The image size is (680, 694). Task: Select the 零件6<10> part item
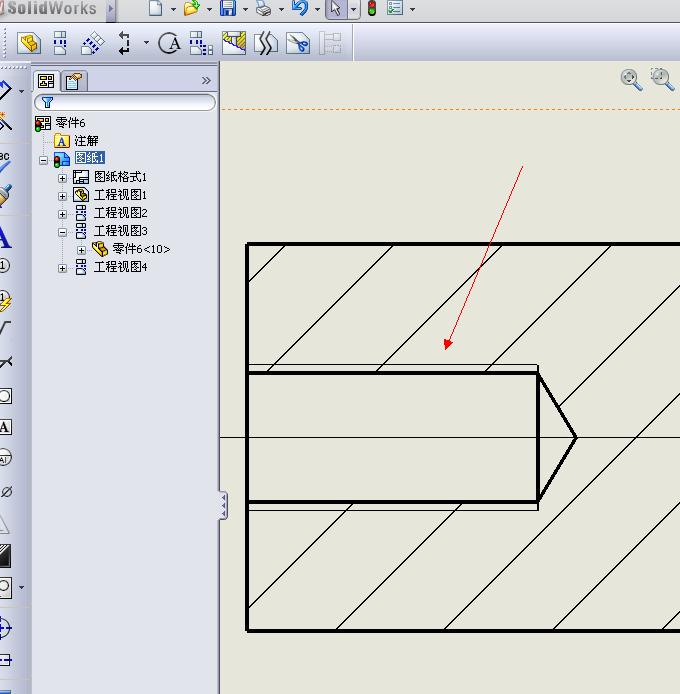[141, 249]
